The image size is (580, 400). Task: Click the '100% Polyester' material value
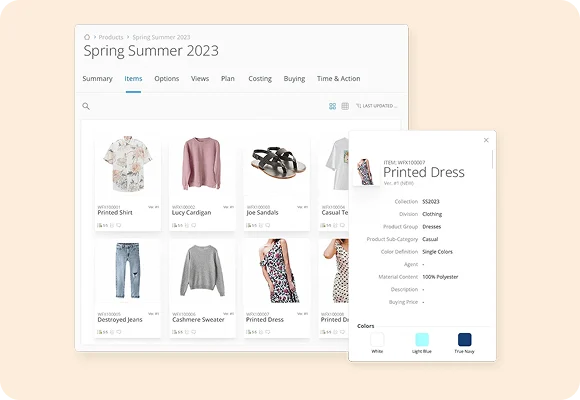[x=440, y=277]
